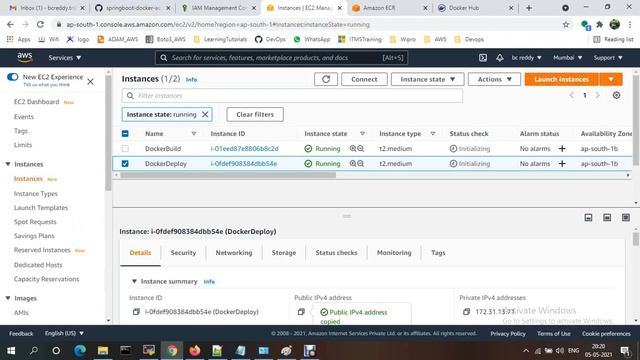Collapse the Instance summary section
Screen dimensions: 640x360
coord(134,282)
